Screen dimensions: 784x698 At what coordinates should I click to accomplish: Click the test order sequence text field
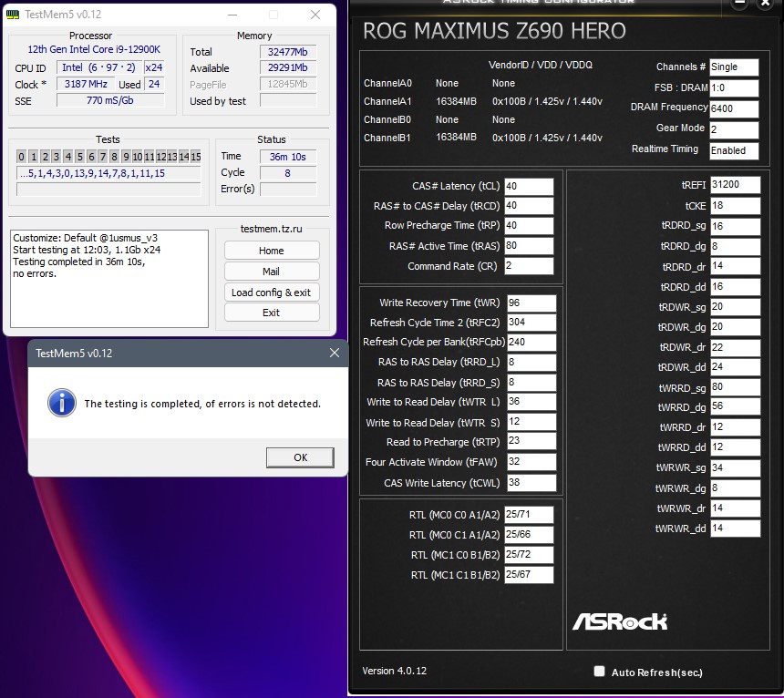pos(108,173)
